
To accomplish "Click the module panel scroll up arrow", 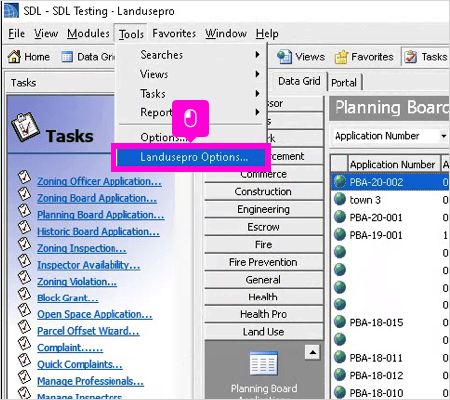I will 312,352.
